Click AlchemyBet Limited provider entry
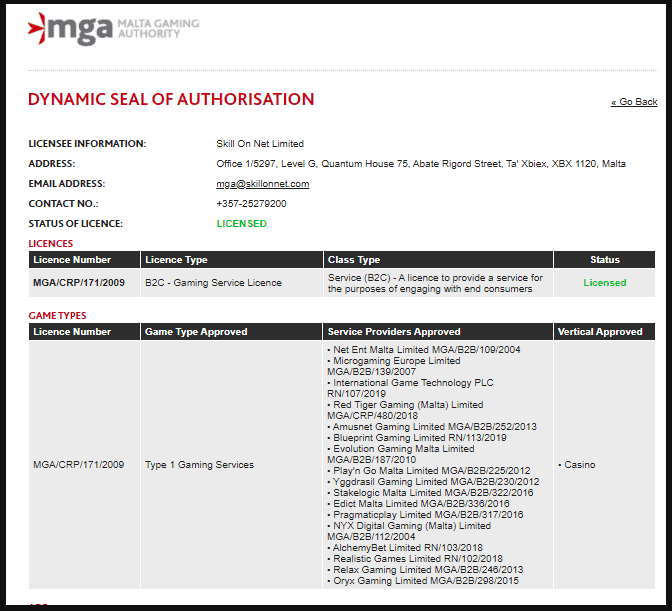 click(x=405, y=548)
